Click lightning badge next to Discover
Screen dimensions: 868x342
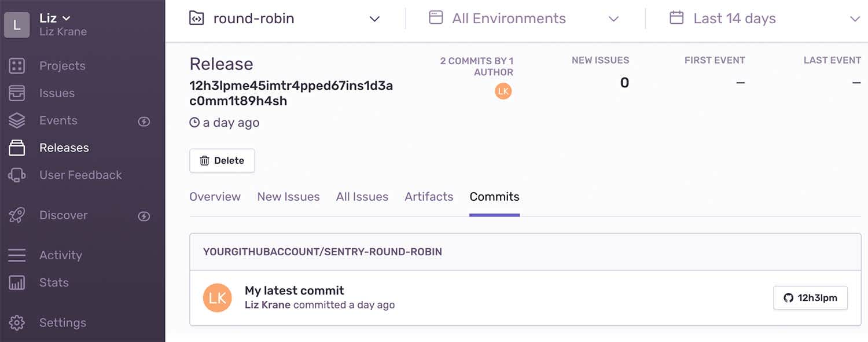pos(144,216)
